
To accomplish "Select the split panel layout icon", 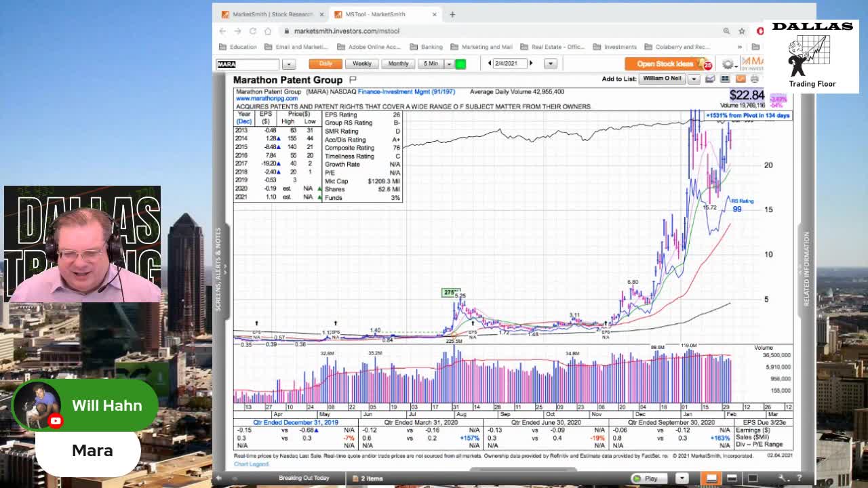I will tap(732, 478).
